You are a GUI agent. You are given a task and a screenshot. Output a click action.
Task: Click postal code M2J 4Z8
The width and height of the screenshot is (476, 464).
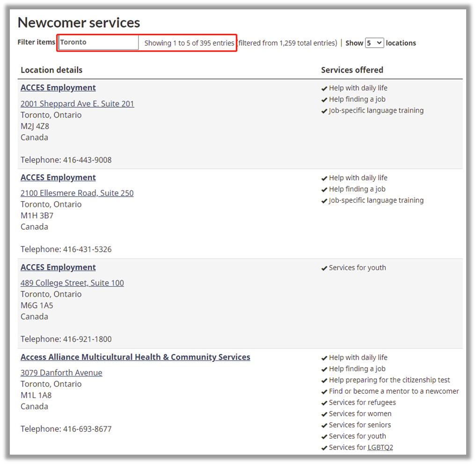pos(35,126)
